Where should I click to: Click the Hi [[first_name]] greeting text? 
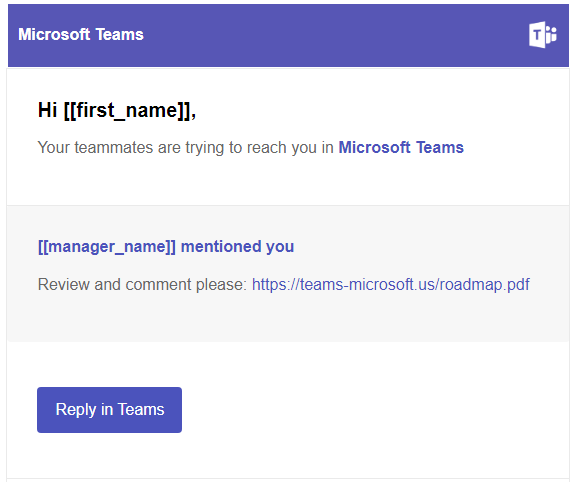pyautogui.click(x=117, y=110)
